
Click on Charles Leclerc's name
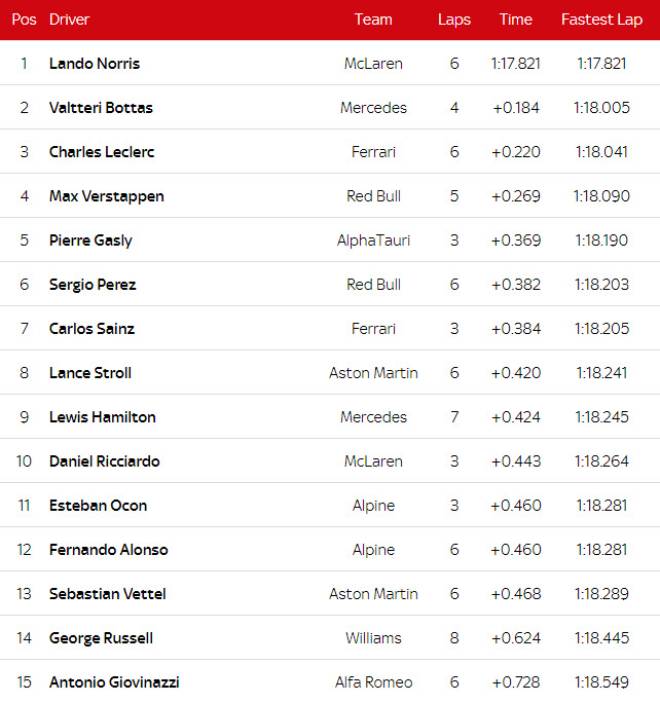coord(101,152)
